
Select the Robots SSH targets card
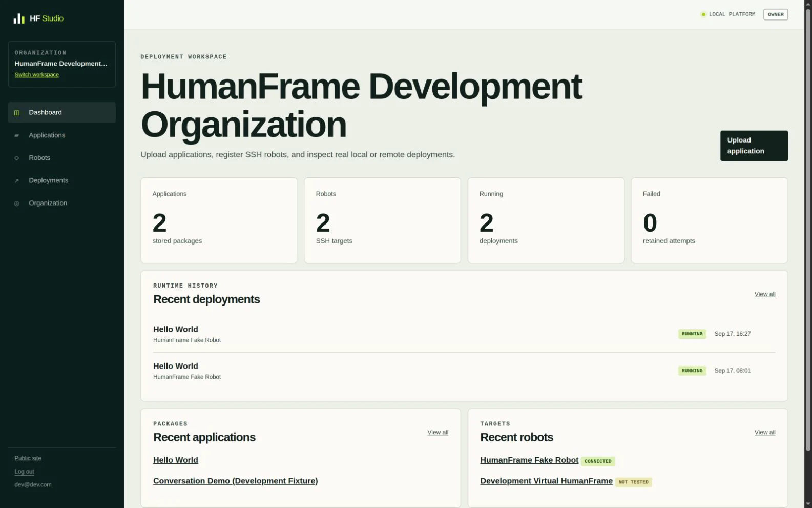[382, 220]
